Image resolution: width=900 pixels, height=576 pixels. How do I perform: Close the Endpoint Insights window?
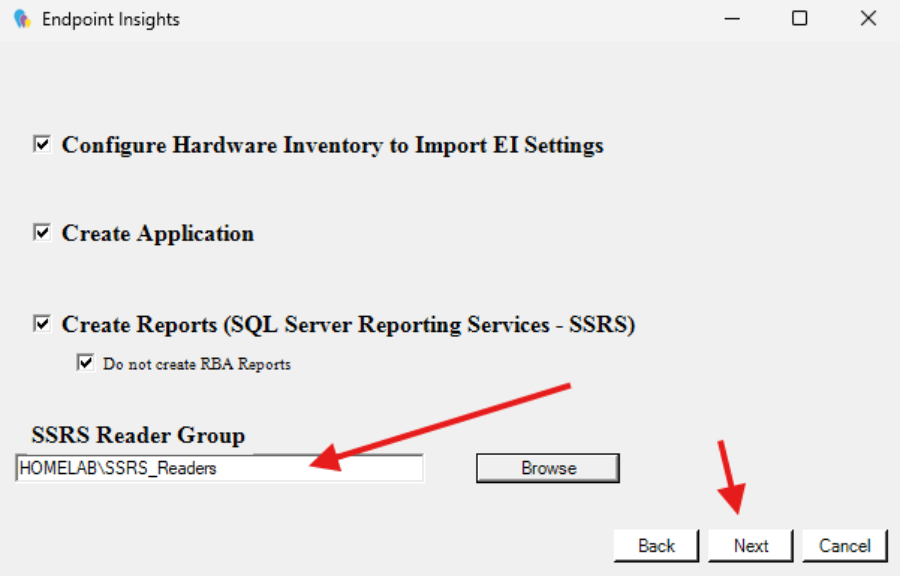[x=867, y=18]
